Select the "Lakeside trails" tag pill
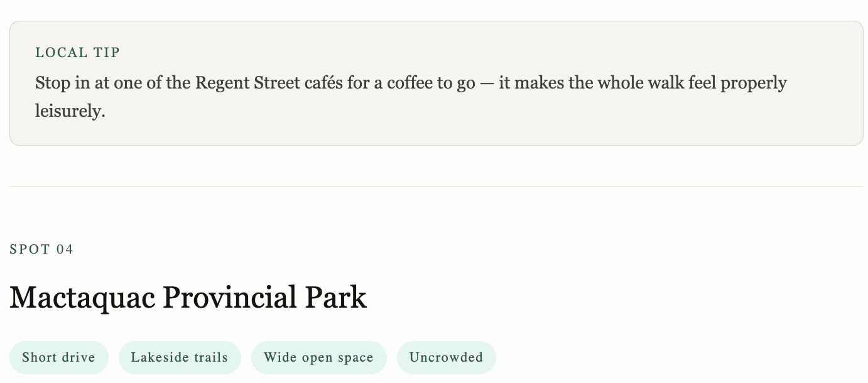This screenshot has height=383, width=868. (x=180, y=358)
